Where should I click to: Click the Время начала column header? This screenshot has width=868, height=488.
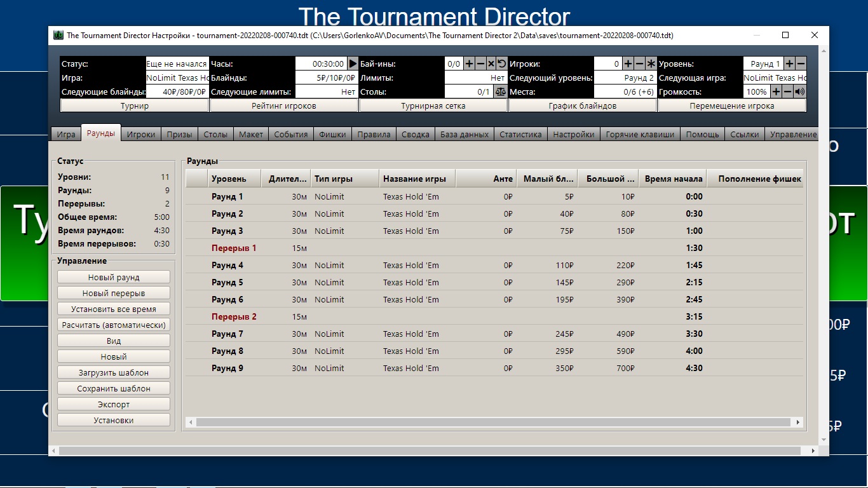point(673,179)
